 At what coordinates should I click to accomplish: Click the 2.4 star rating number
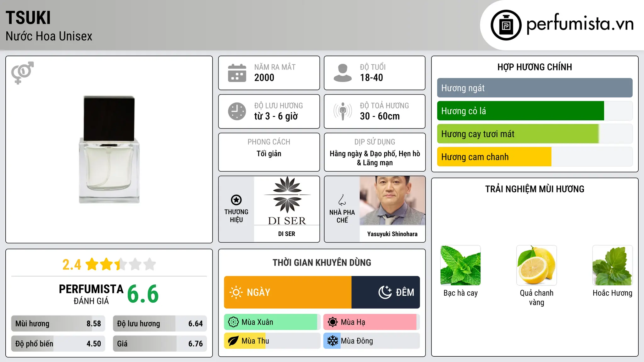coord(72,265)
